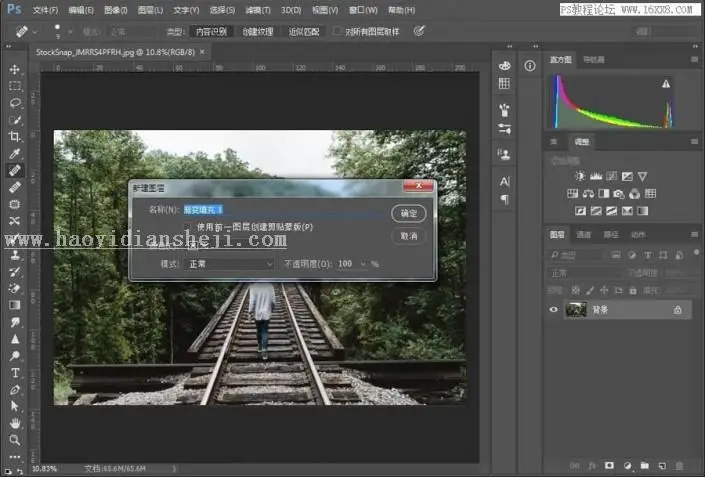This screenshot has width=705, height=477.
Task: Choose the 创建纹理 type option
Action: tap(258, 31)
